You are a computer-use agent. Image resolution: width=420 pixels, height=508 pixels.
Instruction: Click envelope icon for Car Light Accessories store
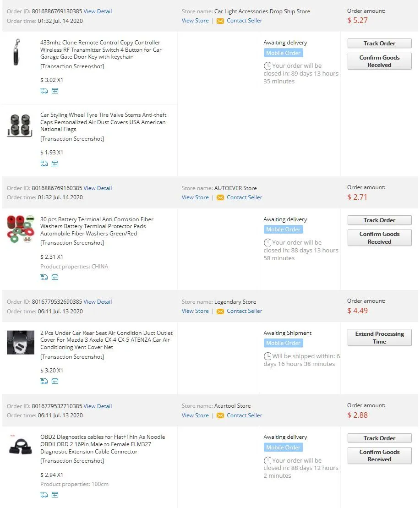click(x=220, y=21)
